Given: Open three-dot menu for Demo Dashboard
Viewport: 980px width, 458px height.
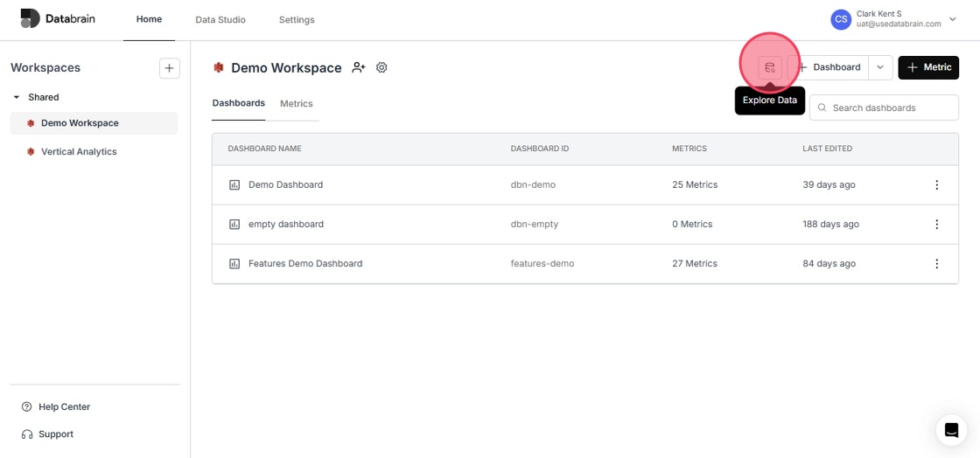Looking at the screenshot, I should click(936, 184).
